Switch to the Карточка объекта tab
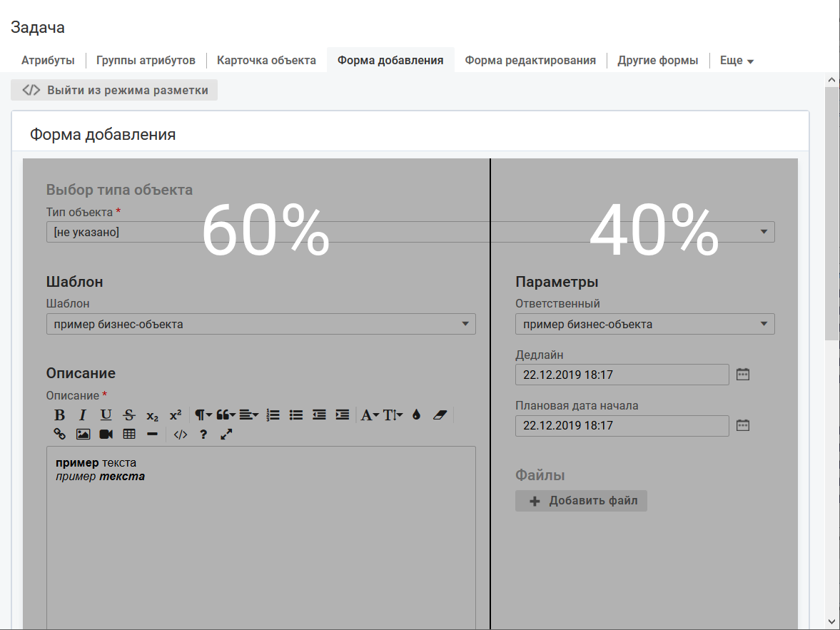This screenshot has width=840, height=630. pos(266,61)
